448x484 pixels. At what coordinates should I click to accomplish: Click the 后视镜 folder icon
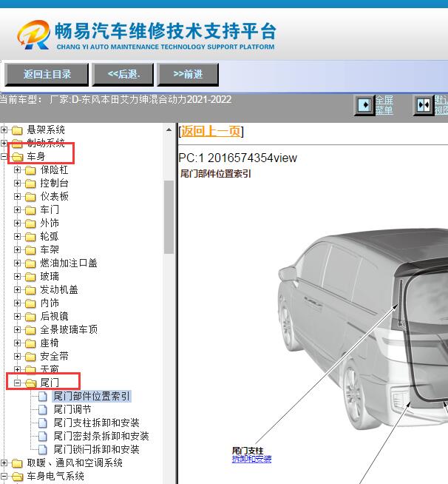click(30, 317)
